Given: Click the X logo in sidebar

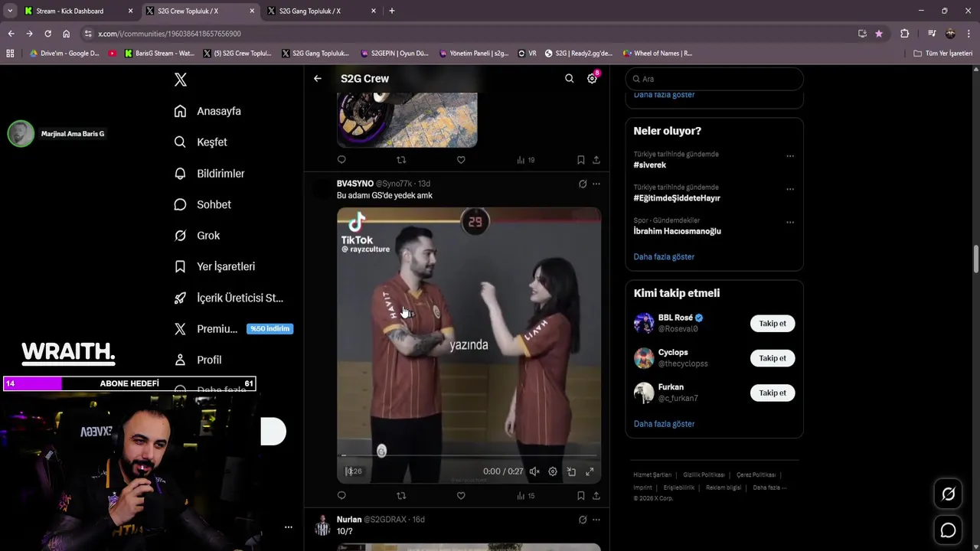Looking at the screenshot, I should tap(180, 80).
